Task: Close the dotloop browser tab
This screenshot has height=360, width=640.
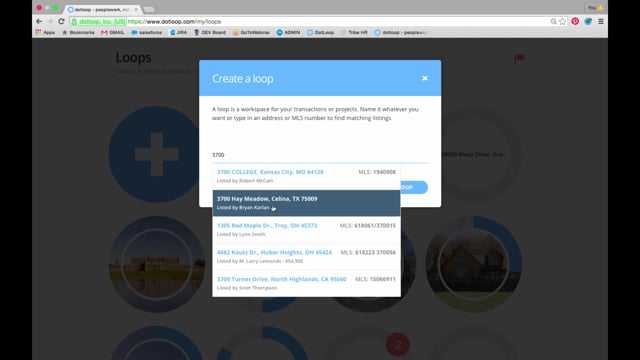Action: [x=136, y=9]
